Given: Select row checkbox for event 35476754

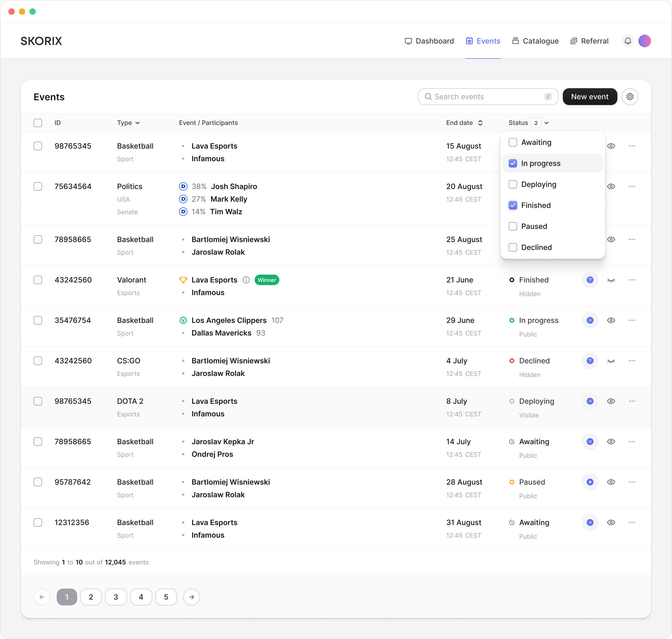Looking at the screenshot, I should coord(38,320).
